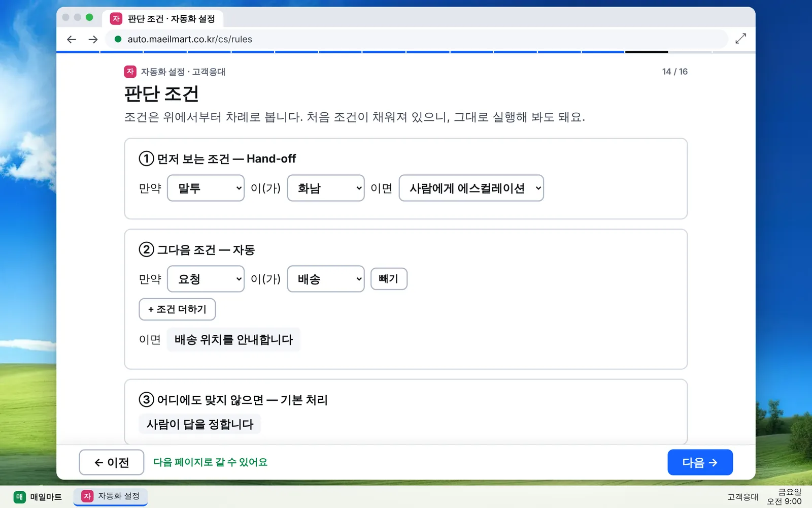The width and height of the screenshot is (812, 508).
Task: Click the '자동화 설정 · 고객응대' breadcrumb
Action: point(183,72)
